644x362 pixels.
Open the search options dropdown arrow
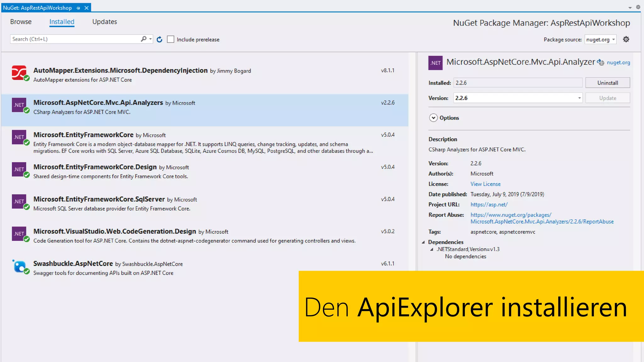[x=151, y=39]
